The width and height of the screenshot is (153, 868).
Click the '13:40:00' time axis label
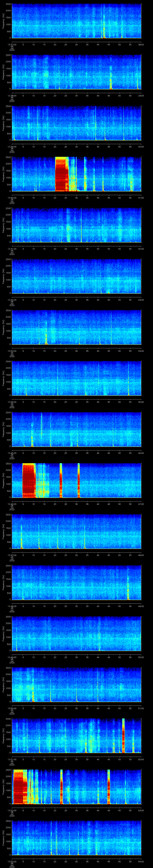click(x=12, y=197)
